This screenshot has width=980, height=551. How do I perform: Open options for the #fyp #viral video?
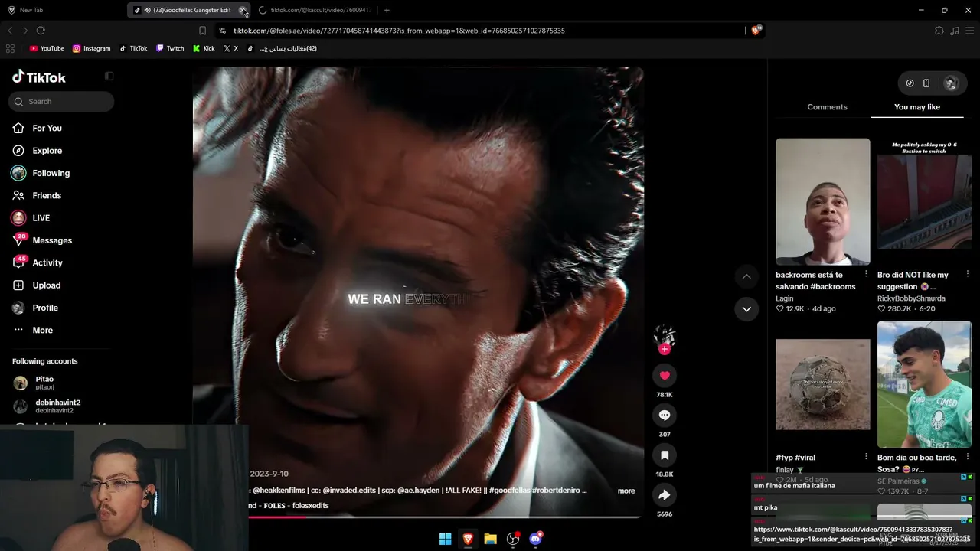click(x=866, y=457)
